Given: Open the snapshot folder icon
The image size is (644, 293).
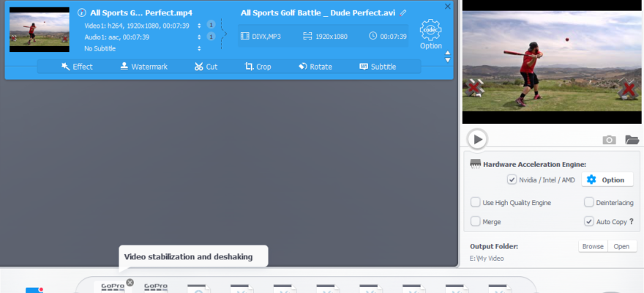Looking at the screenshot, I should [632, 140].
